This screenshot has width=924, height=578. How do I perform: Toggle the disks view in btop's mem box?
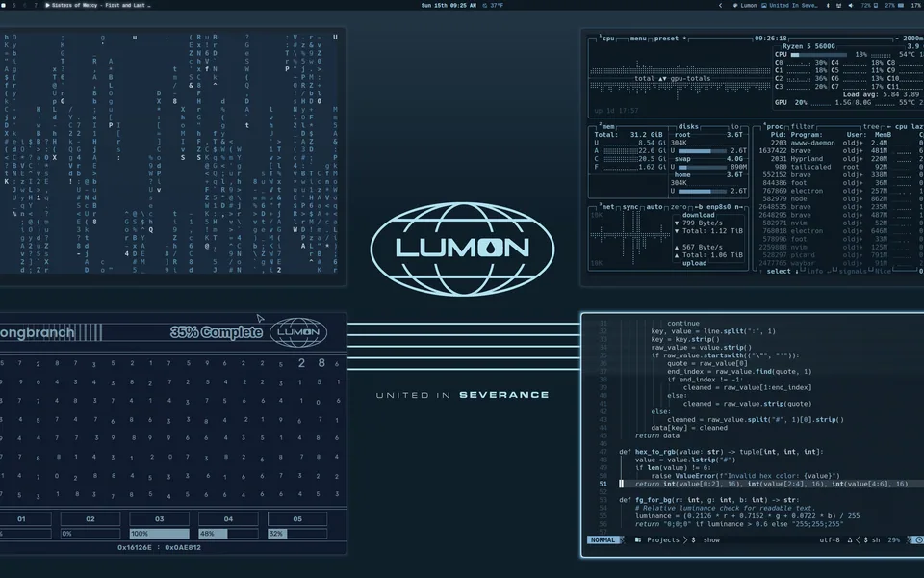pos(688,127)
